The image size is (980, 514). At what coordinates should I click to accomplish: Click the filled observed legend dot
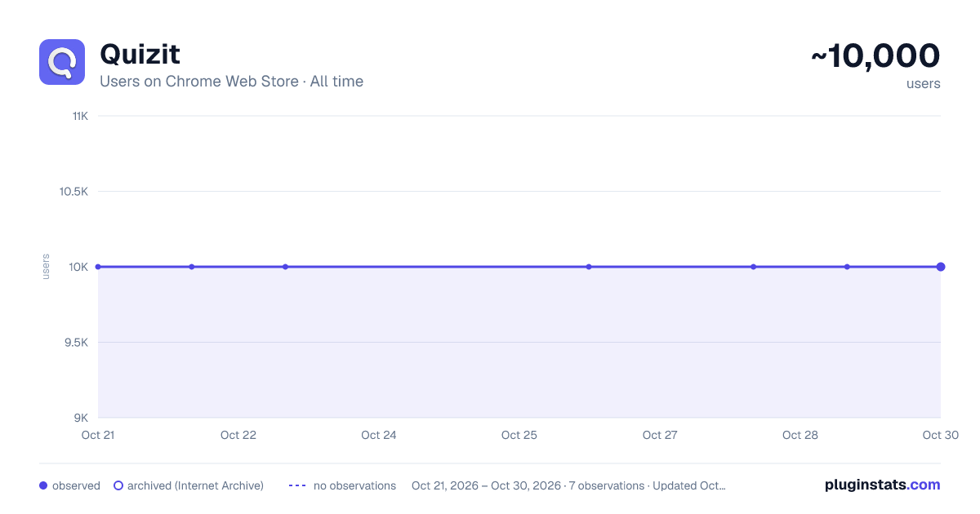43,485
